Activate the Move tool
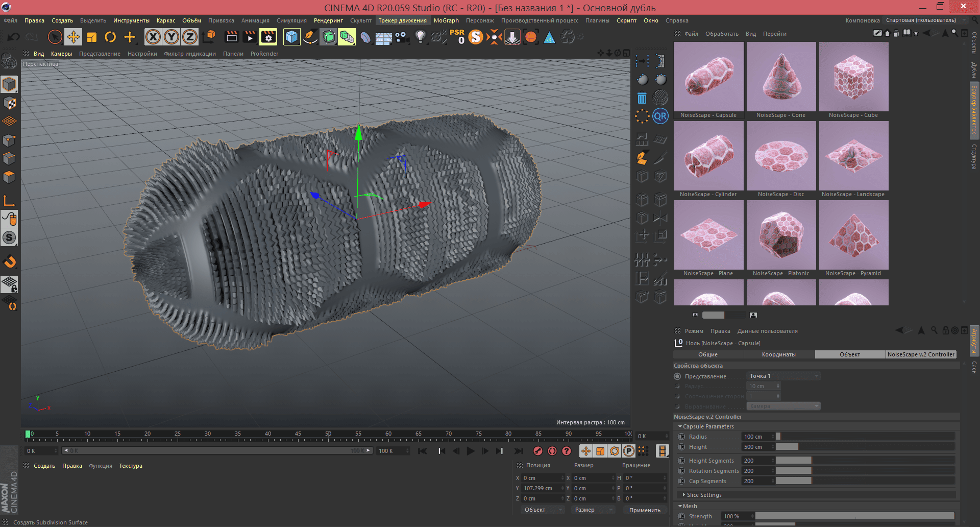The height and width of the screenshot is (527, 980). (x=73, y=37)
